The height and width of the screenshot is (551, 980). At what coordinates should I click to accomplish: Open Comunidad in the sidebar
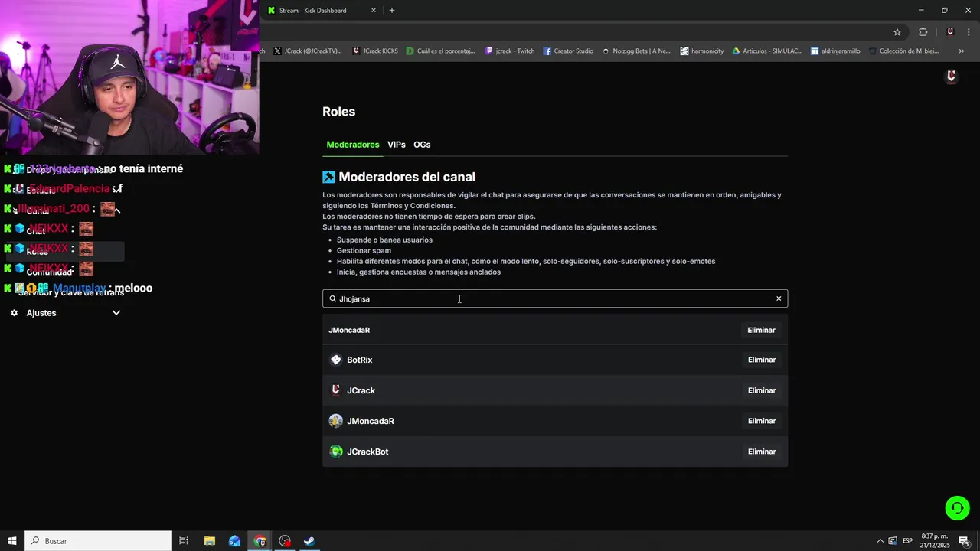[x=49, y=272]
